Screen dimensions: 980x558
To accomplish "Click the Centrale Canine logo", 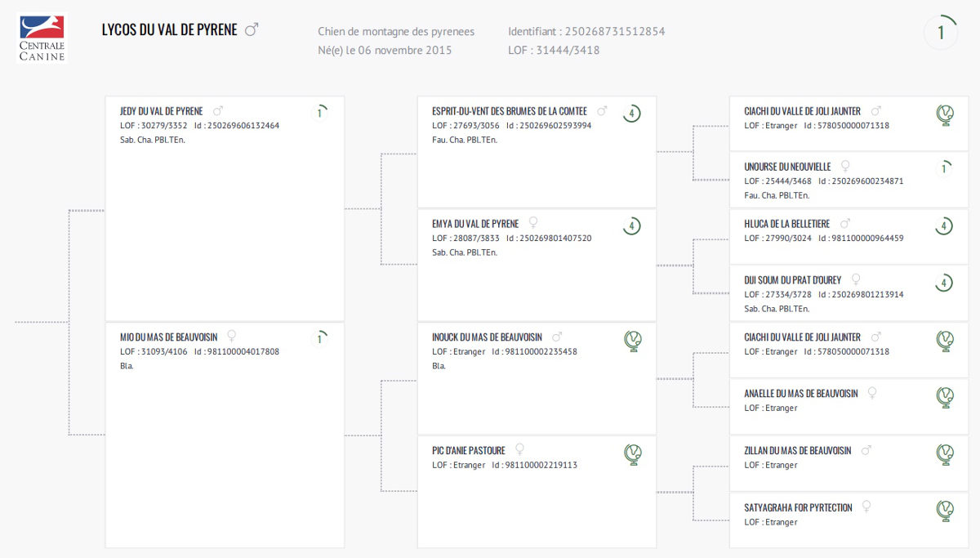I will tap(42, 38).
